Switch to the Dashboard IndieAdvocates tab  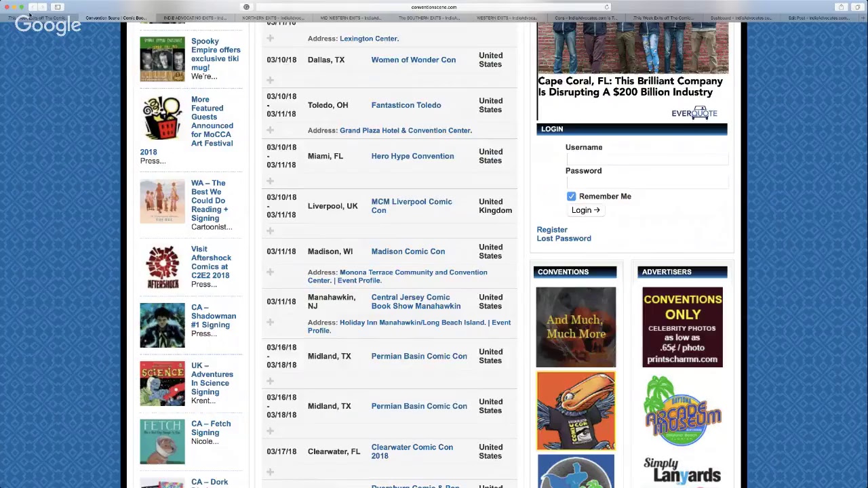pos(741,18)
